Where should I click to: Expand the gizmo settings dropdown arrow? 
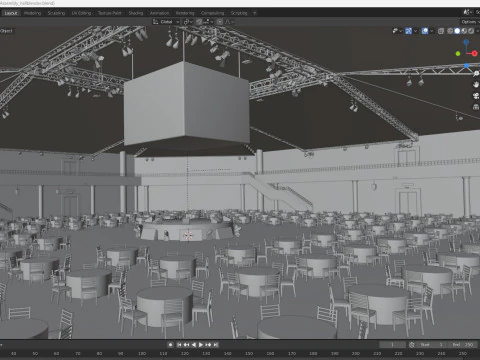click(416, 31)
